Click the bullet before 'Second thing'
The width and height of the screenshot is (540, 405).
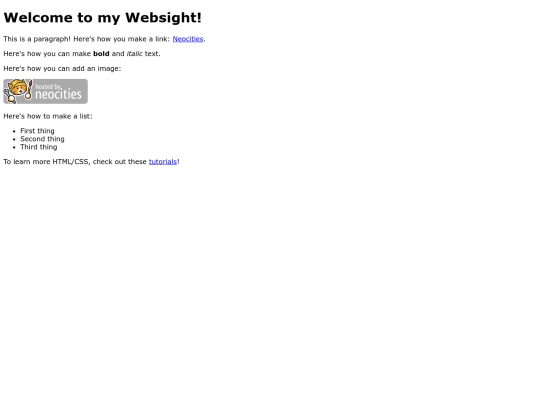pyautogui.click(x=14, y=139)
